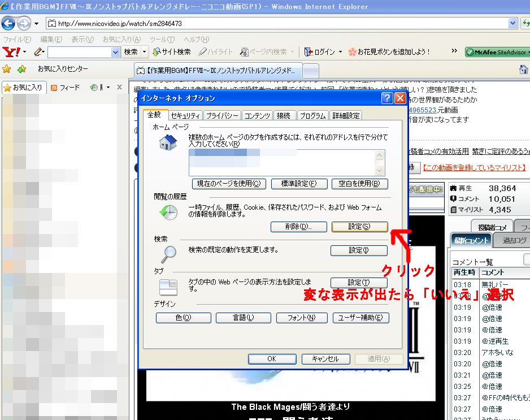Expand the address bar history dropdown
The height and width of the screenshot is (420, 530).
point(512,23)
